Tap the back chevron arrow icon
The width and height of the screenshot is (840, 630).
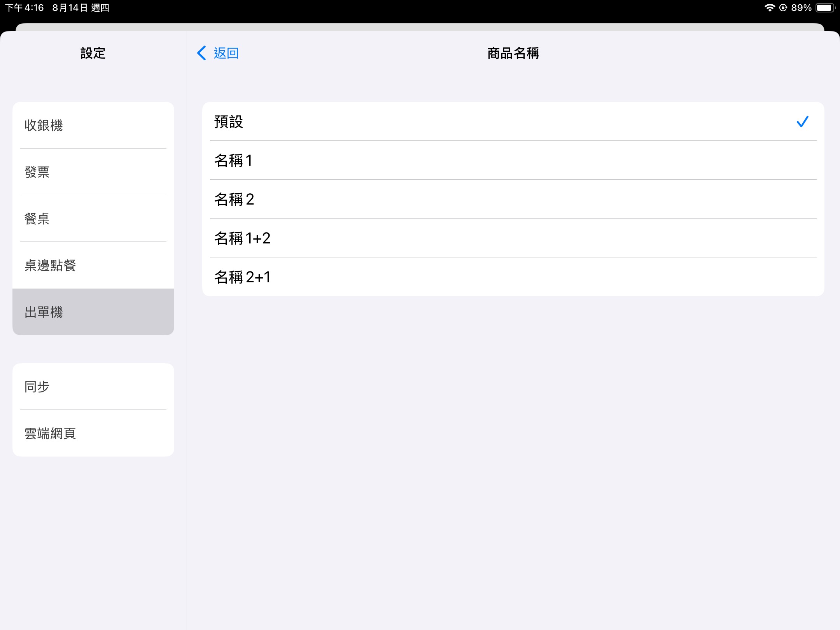pyautogui.click(x=201, y=53)
